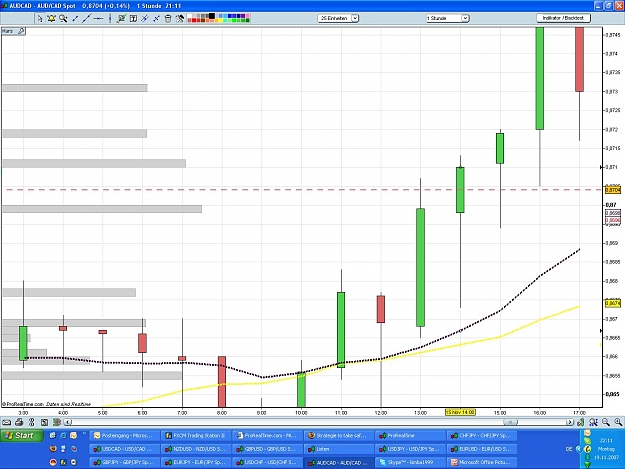Click the green checkmark chart icon
The image size is (625, 469).
pos(121,18)
